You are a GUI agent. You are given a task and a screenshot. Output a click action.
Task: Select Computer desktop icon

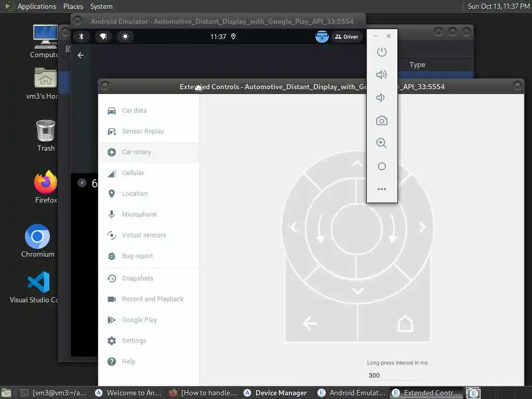45,41
